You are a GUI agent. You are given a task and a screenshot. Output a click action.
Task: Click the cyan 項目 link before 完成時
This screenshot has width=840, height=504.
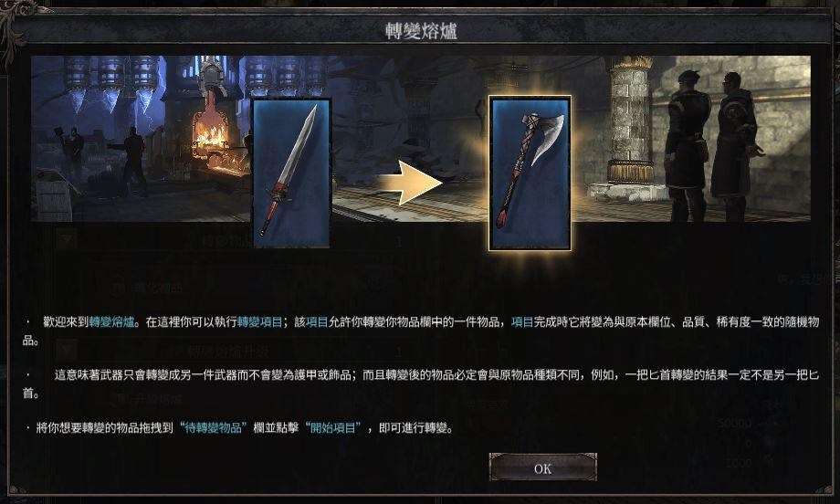coord(522,322)
